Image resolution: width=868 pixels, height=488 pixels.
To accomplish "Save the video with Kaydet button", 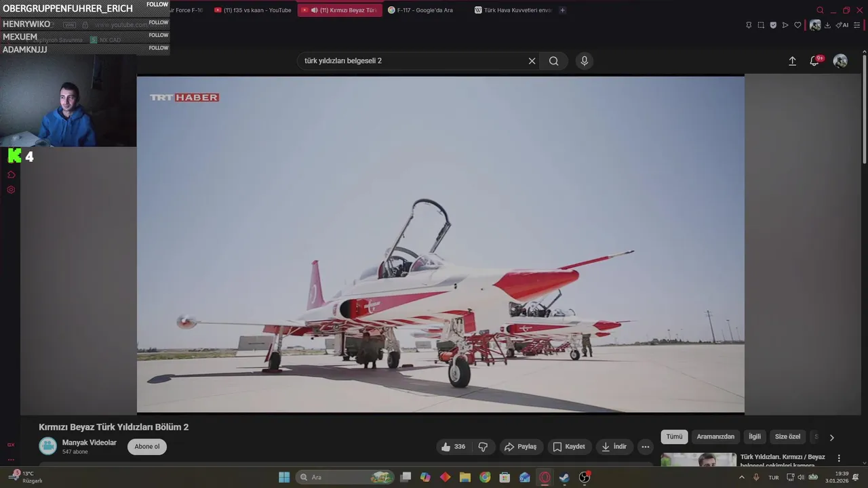I will pyautogui.click(x=568, y=447).
